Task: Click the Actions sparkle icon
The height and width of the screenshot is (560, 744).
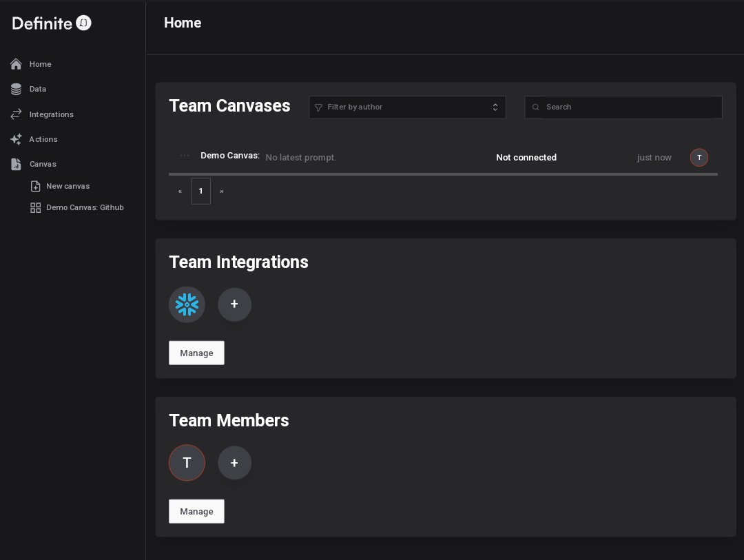Action: pos(17,139)
